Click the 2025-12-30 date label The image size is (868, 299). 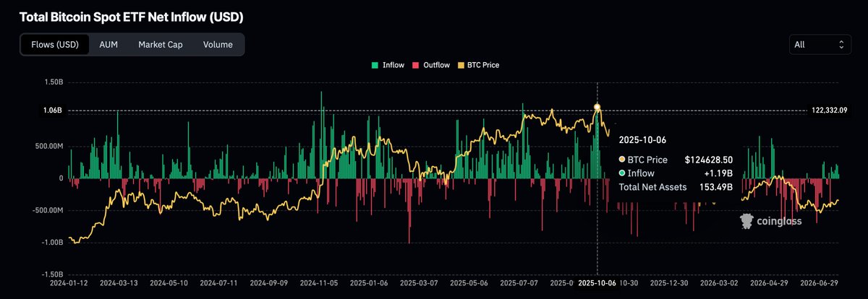pyautogui.click(x=671, y=284)
